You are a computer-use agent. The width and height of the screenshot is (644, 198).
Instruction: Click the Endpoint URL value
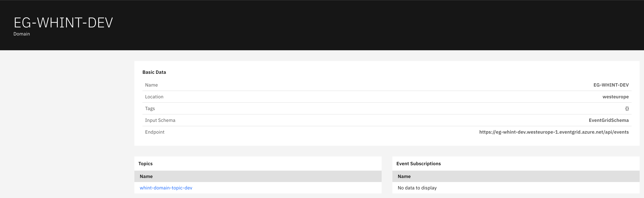click(554, 132)
